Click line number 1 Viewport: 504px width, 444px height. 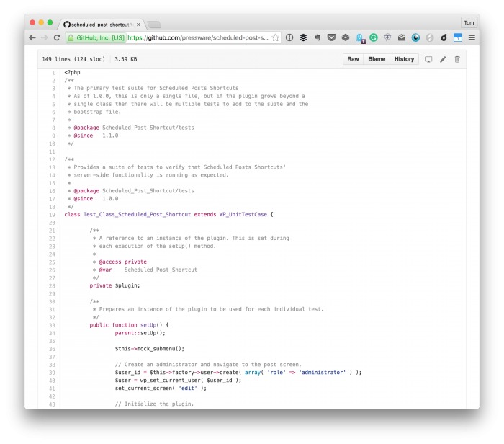tap(53, 73)
